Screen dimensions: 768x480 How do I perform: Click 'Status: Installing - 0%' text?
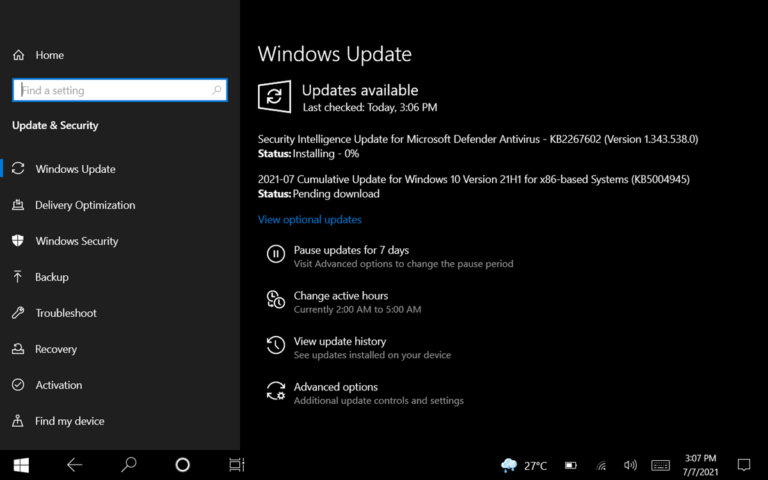coord(309,154)
